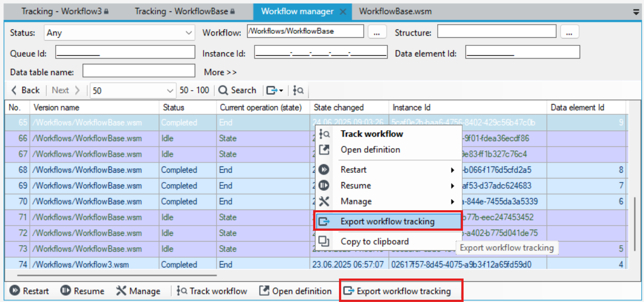This screenshot has height=302, width=644.
Task: Click the Workflow browse ellipsis button
Action: [x=377, y=32]
